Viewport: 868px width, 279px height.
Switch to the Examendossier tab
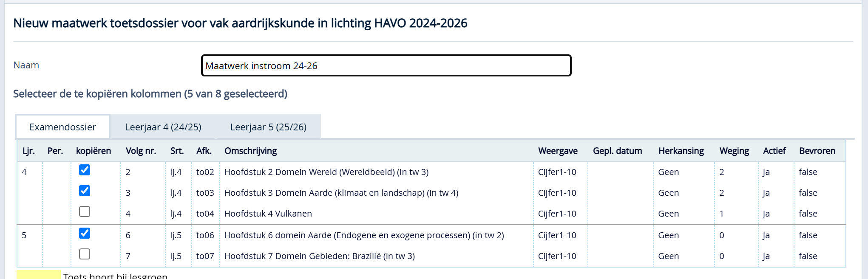click(x=62, y=127)
